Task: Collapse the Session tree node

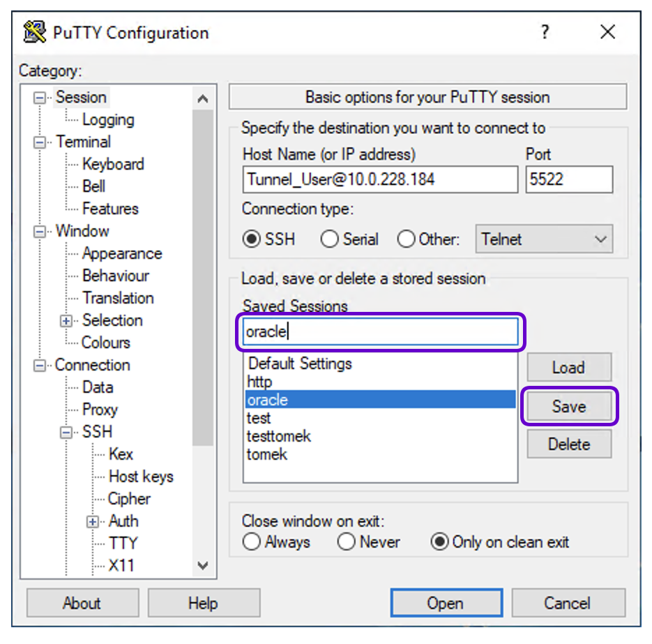Action: coord(40,98)
